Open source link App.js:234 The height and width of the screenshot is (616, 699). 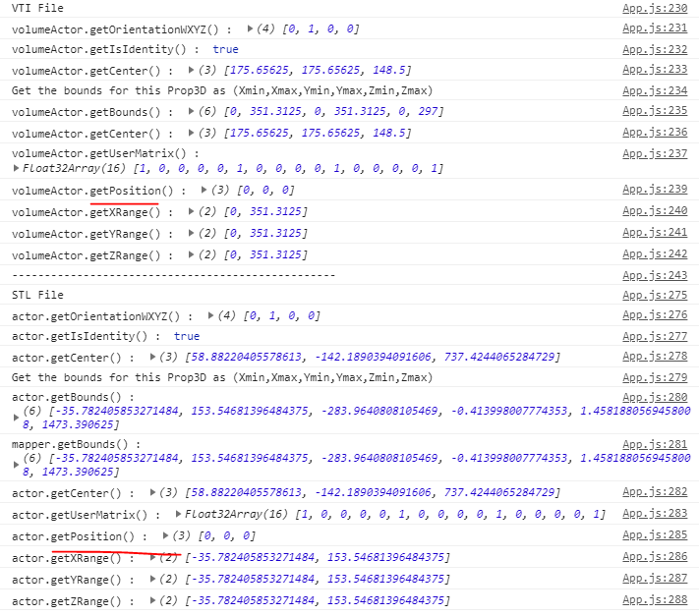pyautogui.click(x=655, y=90)
